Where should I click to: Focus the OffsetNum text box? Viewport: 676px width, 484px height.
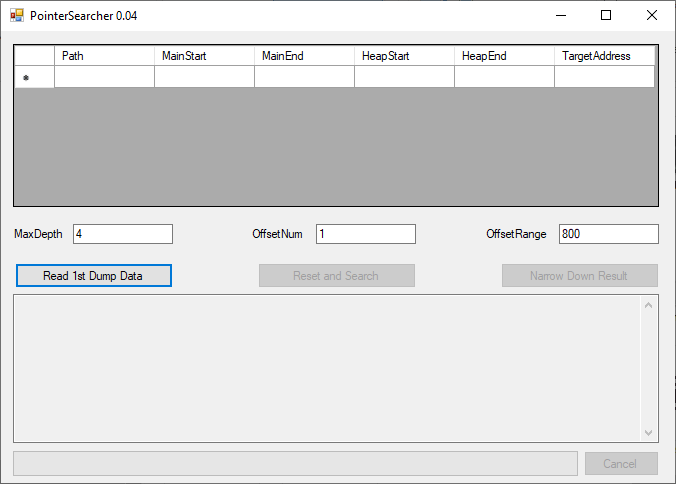pyautogui.click(x=365, y=234)
